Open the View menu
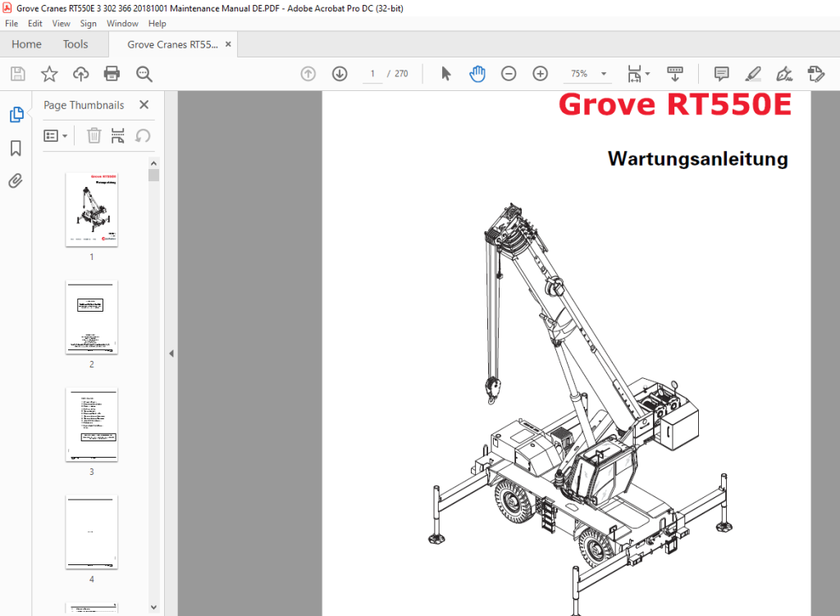Screen dimensions: 840x616 [x=61, y=24]
